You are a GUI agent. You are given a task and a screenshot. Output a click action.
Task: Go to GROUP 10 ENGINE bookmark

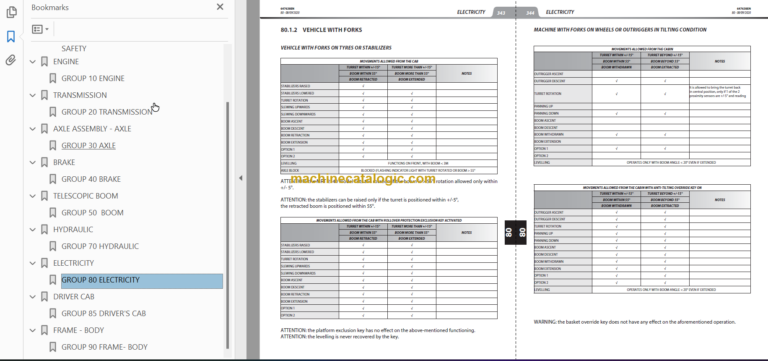click(93, 78)
